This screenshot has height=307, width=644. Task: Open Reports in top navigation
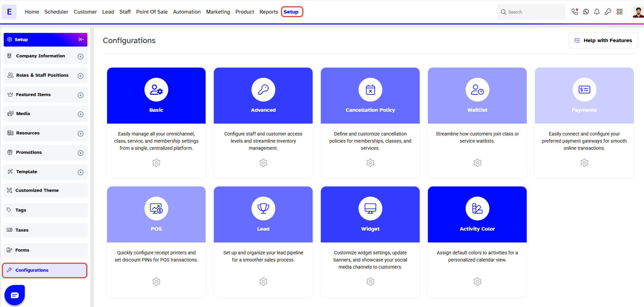click(x=269, y=12)
